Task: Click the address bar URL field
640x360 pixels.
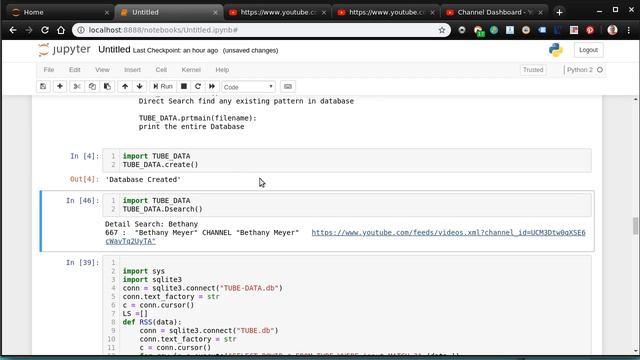Action: [261, 30]
